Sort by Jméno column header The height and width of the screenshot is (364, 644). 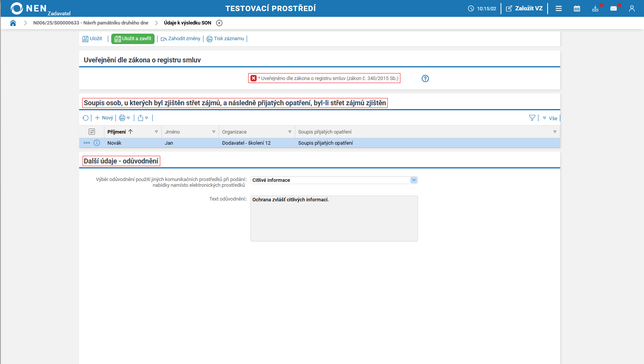(x=172, y=132)
